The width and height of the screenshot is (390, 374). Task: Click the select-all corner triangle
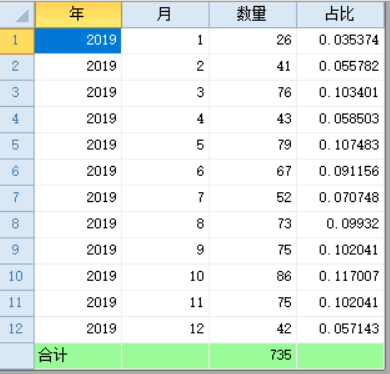coord(22,16)
